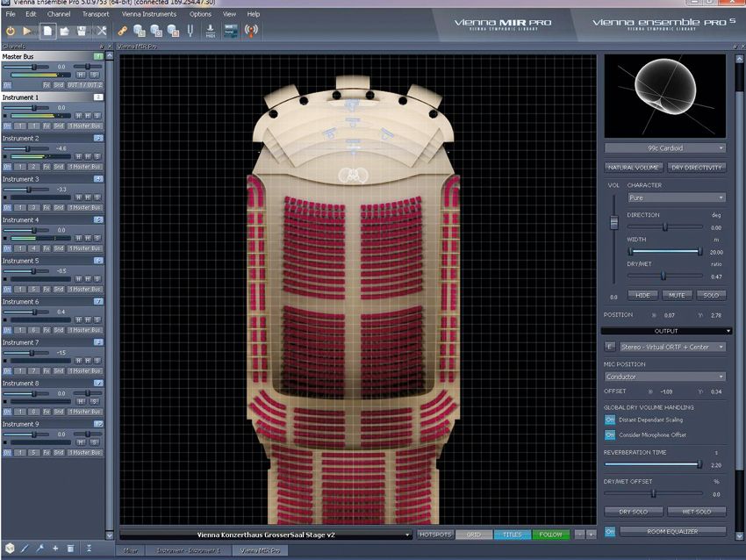The height and width of the screenshot is (560, 746).
Task: Create a new project with page icon
Action: tap(47, 31)
